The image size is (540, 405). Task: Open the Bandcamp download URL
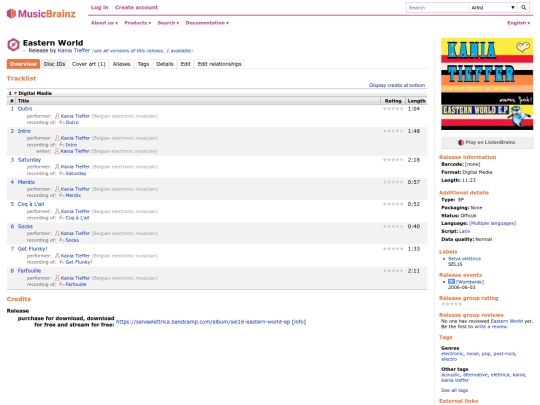[x=203, y=322]
